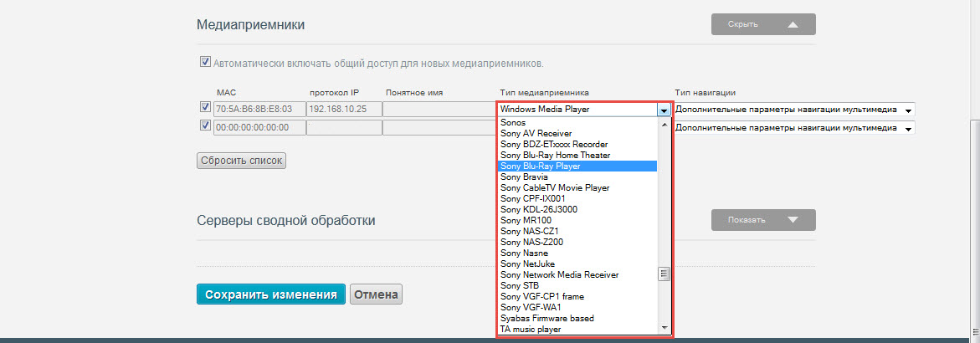Screen dimensions: 980x343
Task: Select Sony Network Media Receiver option
Action: [577, 274]
